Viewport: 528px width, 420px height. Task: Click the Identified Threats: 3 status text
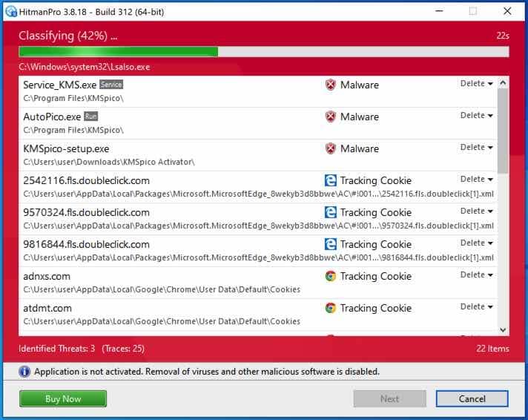pos(57,349)
